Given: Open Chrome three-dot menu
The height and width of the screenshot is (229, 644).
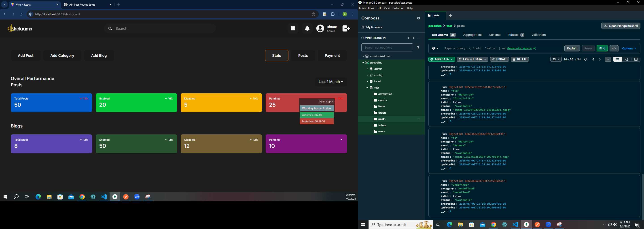Looking at the screenshot, I should point(353,14).
